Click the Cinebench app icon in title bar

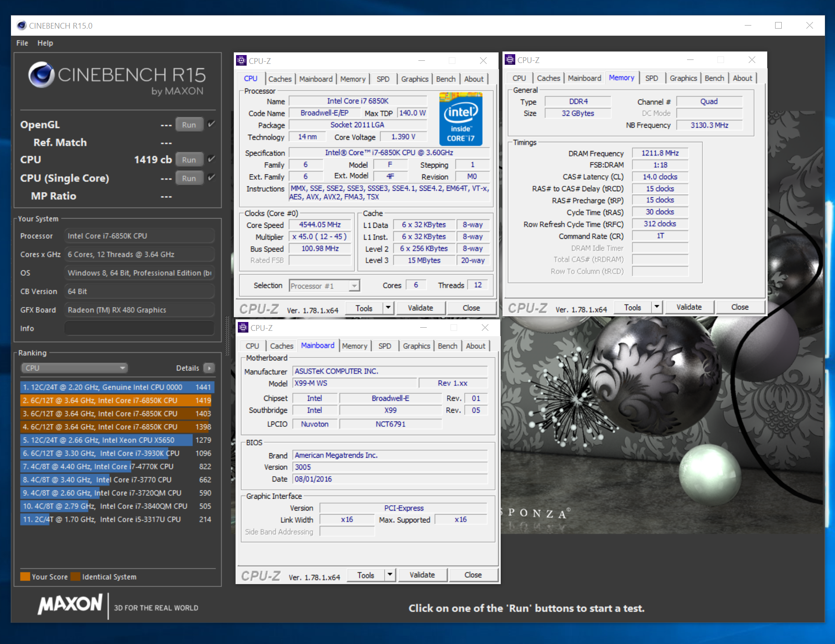[22, 26]
